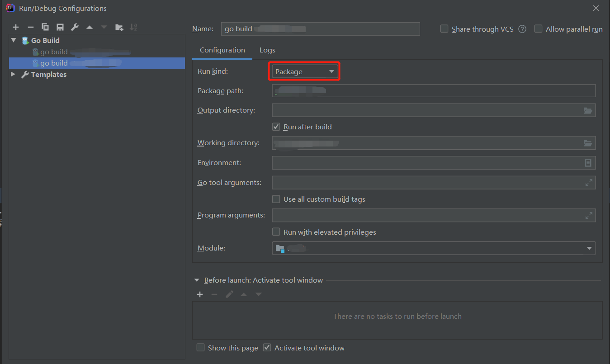Expand the Program arguments editor field
This screenshot has width=610, height=364.
tap(588, 215)
